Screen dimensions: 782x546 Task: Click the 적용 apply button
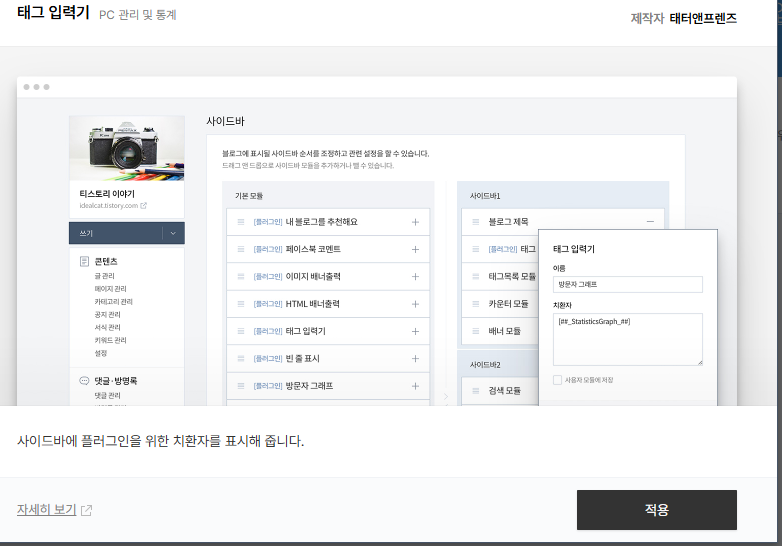(656, 510)
